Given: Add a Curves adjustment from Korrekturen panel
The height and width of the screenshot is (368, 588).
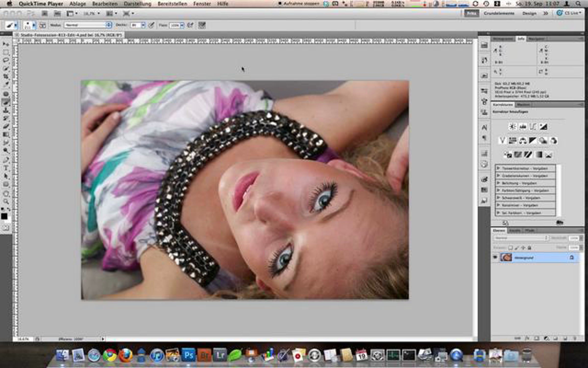Looking at the screenshot, I should [x=533, y=127].
